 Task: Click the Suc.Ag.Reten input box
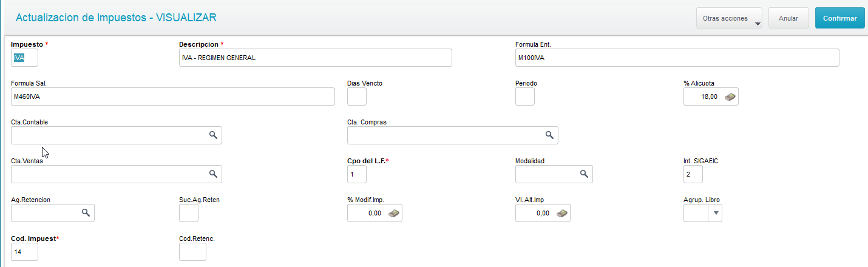coord(189,213)
